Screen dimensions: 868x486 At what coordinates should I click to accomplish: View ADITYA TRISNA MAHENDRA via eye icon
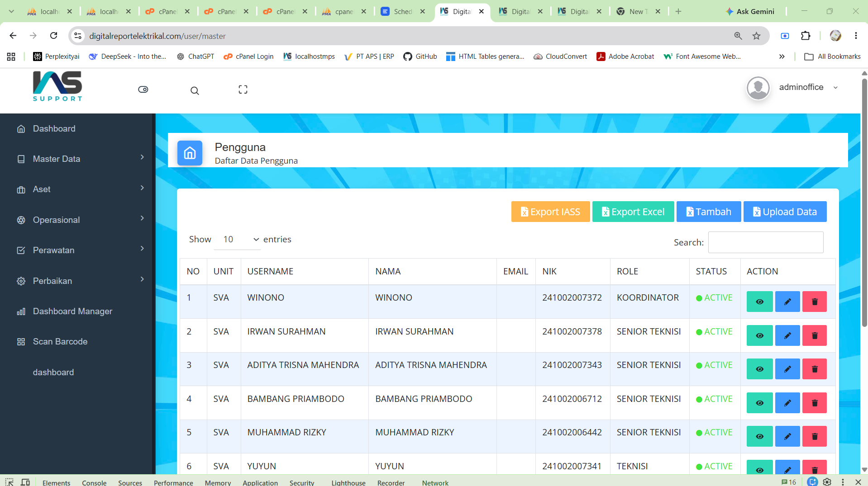point(759,369)
